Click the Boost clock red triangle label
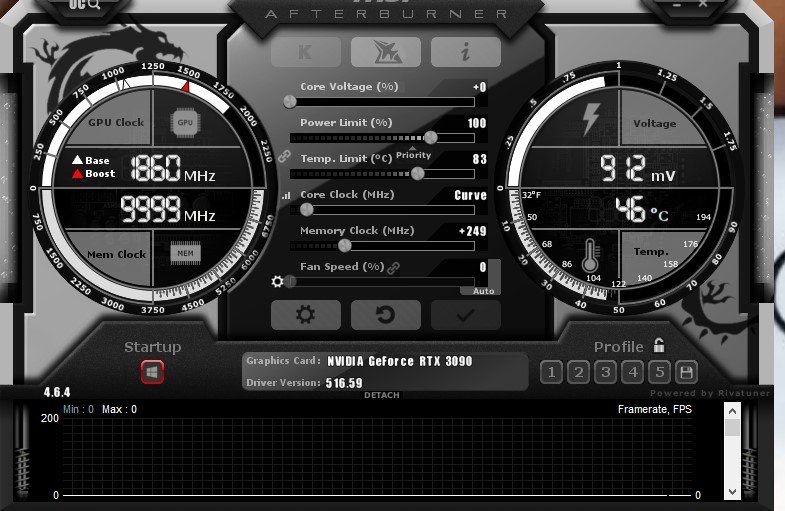 coord(94,174)
